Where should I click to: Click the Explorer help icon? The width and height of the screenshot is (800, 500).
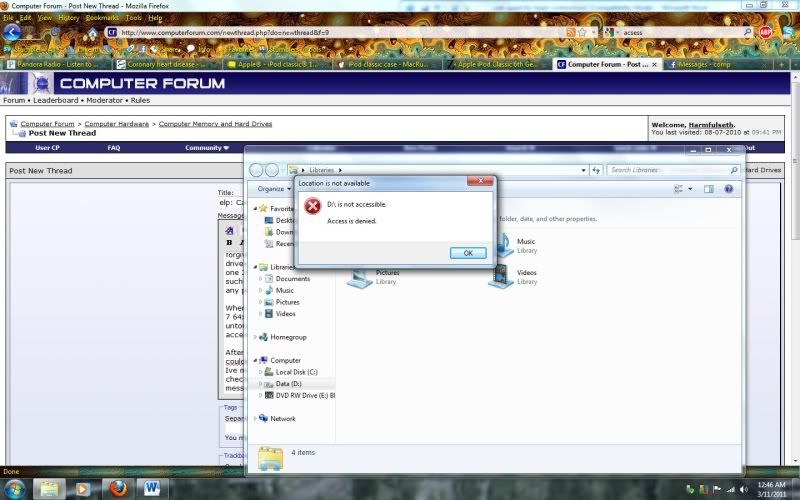tap(729, 189)
